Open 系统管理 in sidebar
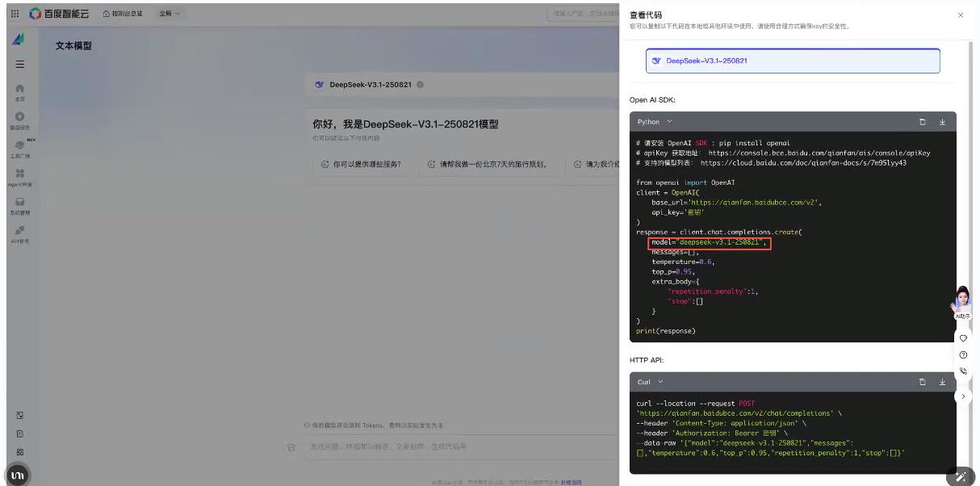The image size is (980, 486). (x=20, y=206)
